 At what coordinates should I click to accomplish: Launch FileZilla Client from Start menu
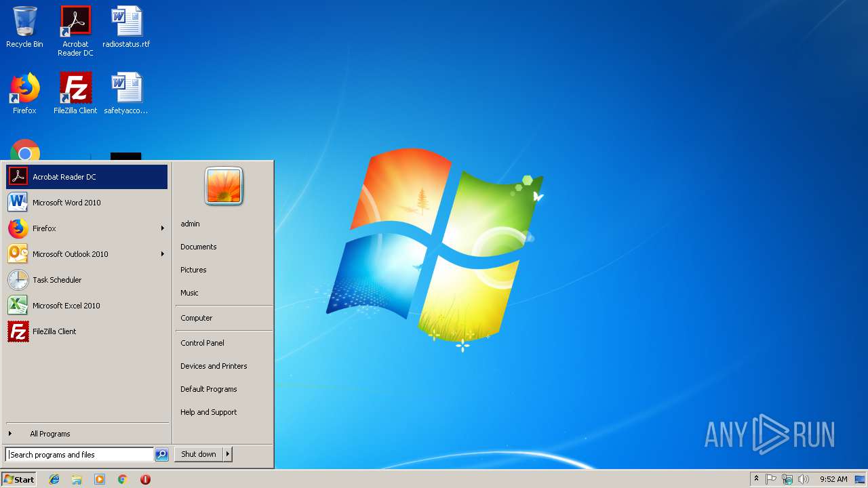coord(87,331)
